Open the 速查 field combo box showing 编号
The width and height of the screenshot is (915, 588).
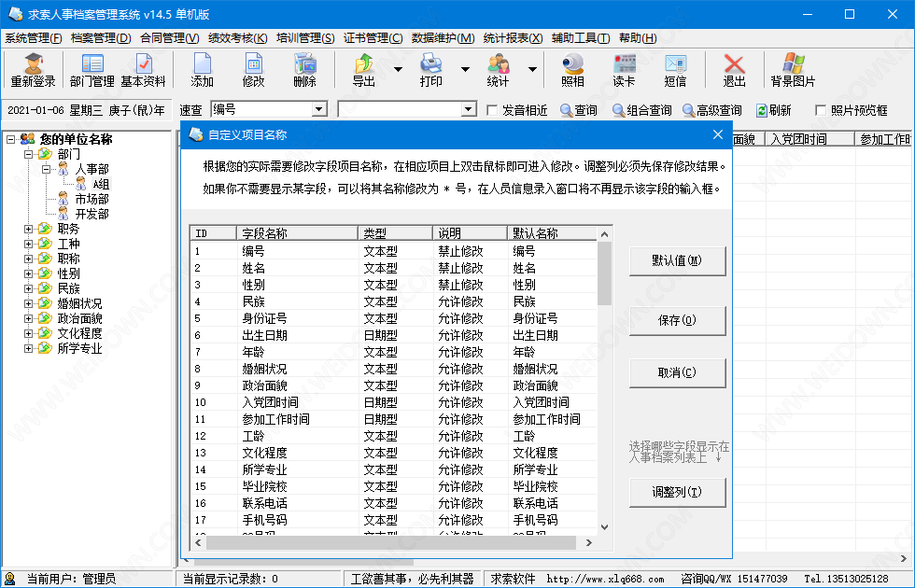click(x=269, y=109)
